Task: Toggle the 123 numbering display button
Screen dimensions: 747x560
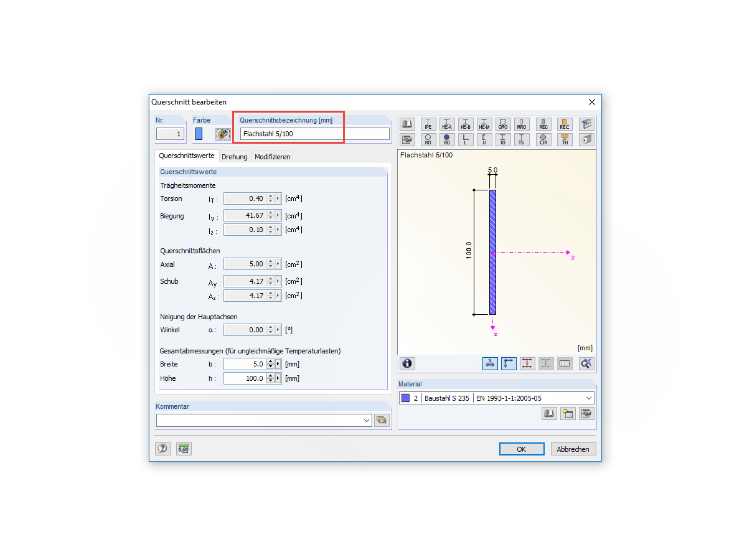Action: click(x=565, y=363)
